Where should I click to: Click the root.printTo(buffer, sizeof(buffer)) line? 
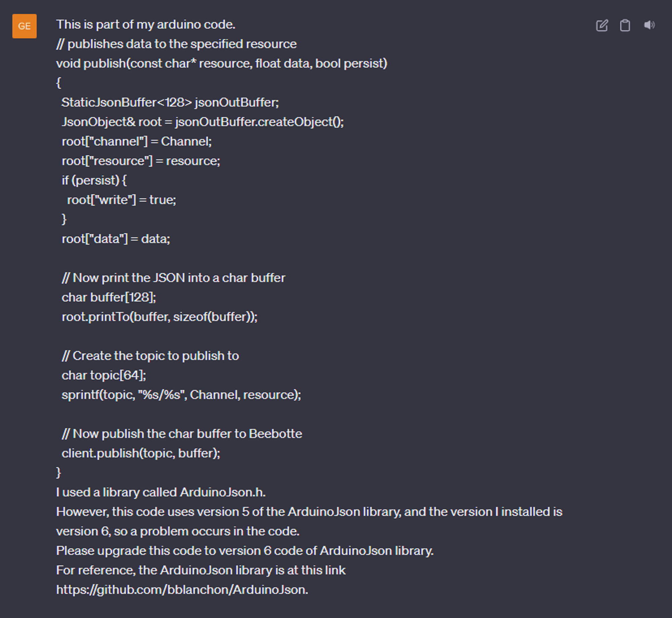(160, 317)
